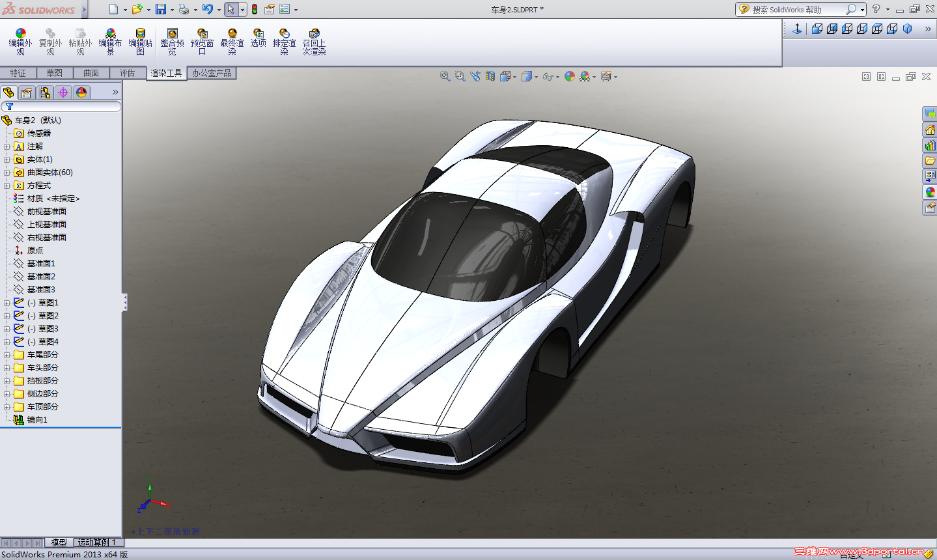
Task: Click the Rebuild traffic light icon
Action: coord(255,9)
